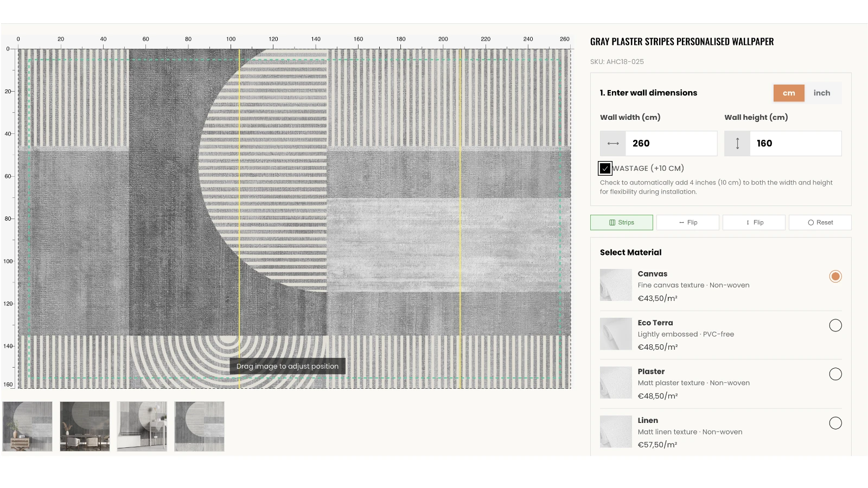Open the third thumbnail with white console
868x488 pixels.
coord(142,427)
